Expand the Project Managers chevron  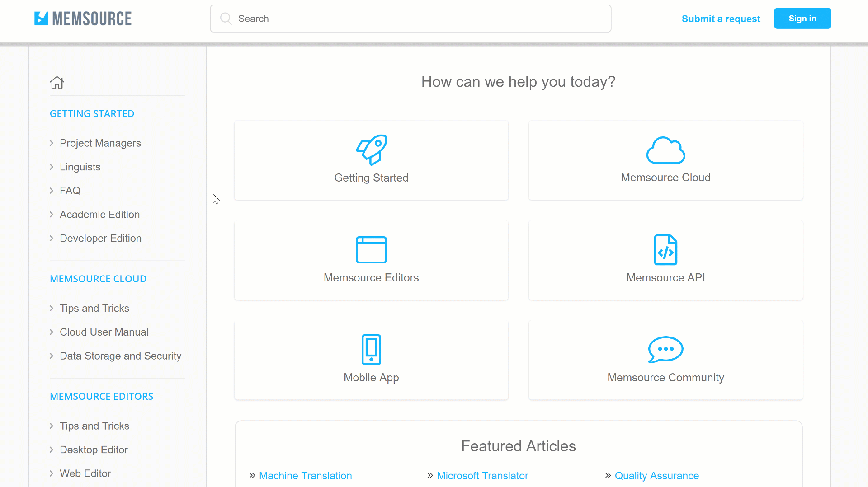pos(52,143)
